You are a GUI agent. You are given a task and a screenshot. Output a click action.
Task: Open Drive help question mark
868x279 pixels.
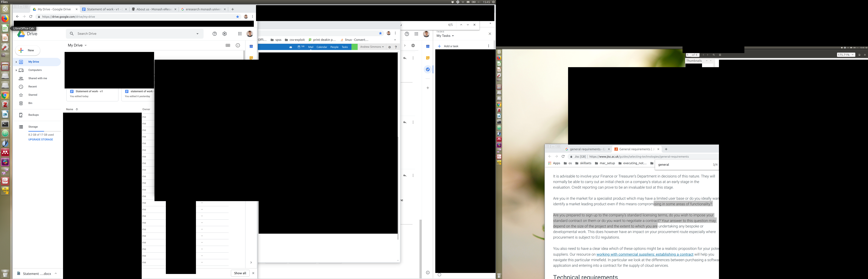pyautogui.click(x=215, y=34)
